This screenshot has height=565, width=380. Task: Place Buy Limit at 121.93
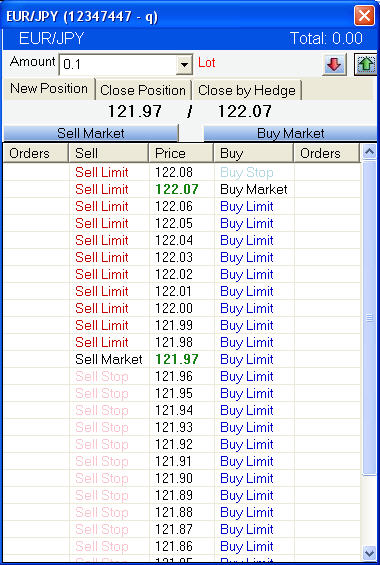point(247,427)
